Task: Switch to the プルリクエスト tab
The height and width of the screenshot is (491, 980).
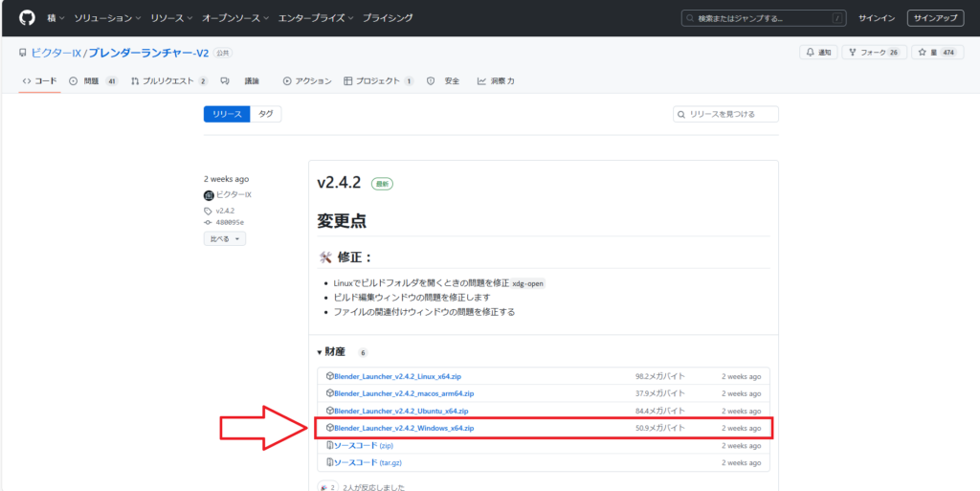Action: pos(169,80)
